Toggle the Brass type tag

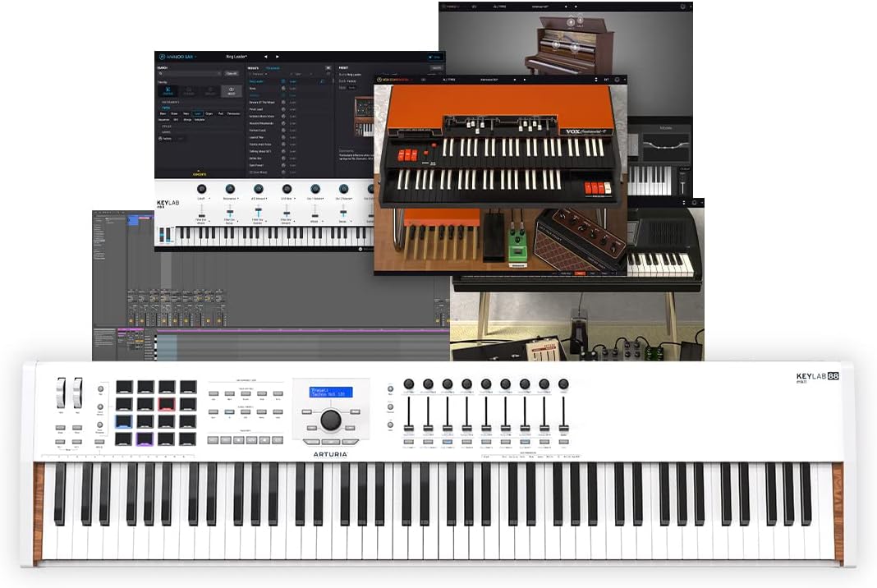point(175,113)
